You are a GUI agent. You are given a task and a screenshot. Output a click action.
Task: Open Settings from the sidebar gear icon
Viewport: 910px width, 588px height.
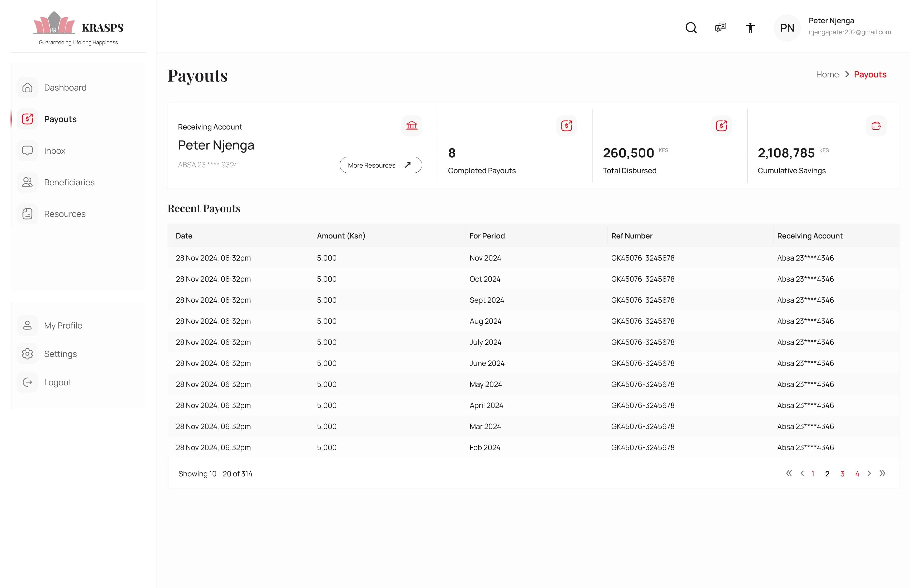point(60,354)
